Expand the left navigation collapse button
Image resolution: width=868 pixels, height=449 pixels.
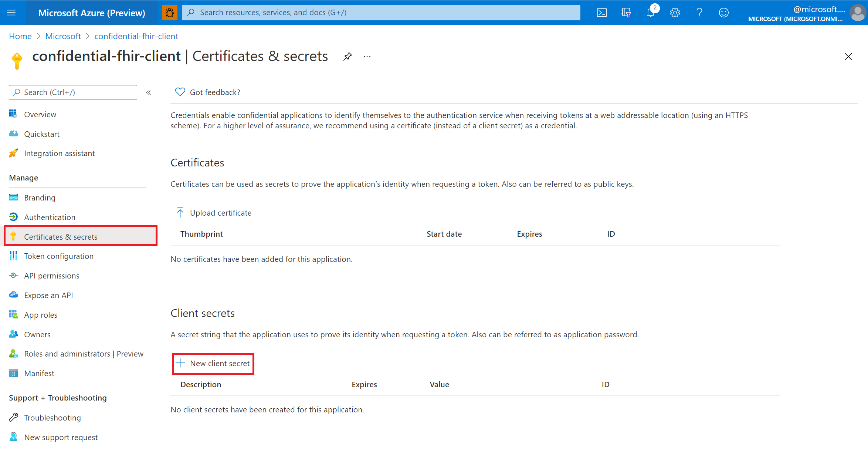pos(149,92)
